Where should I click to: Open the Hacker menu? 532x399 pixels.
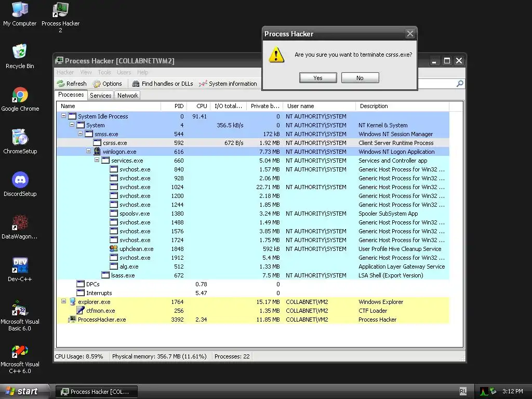[65, 72]
